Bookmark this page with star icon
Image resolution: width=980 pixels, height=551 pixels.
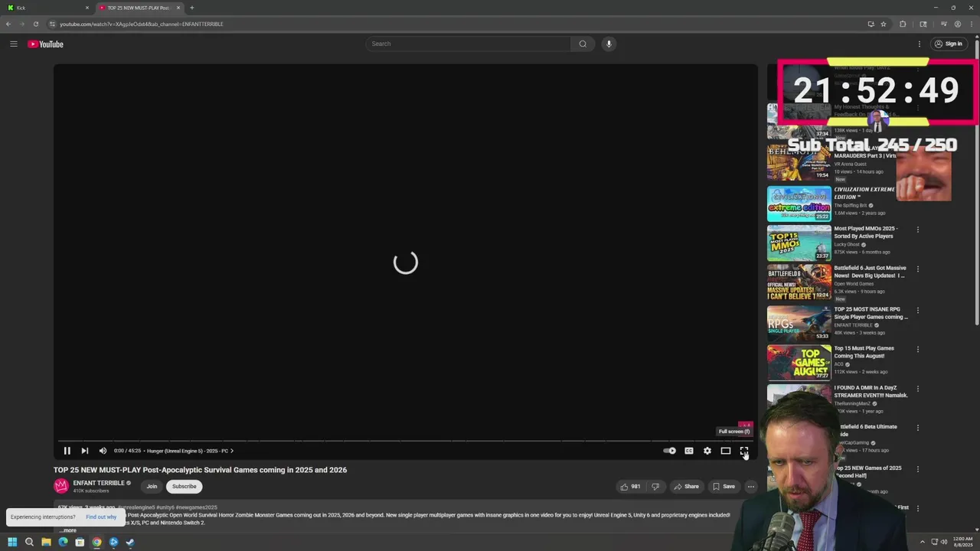884,24
